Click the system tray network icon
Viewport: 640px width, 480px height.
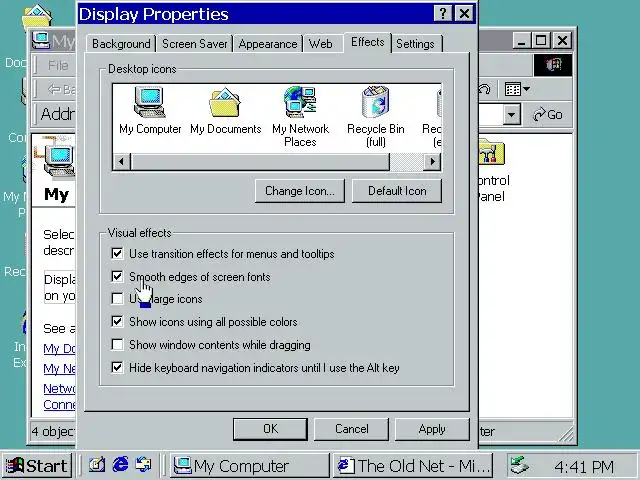coord(520,465)
